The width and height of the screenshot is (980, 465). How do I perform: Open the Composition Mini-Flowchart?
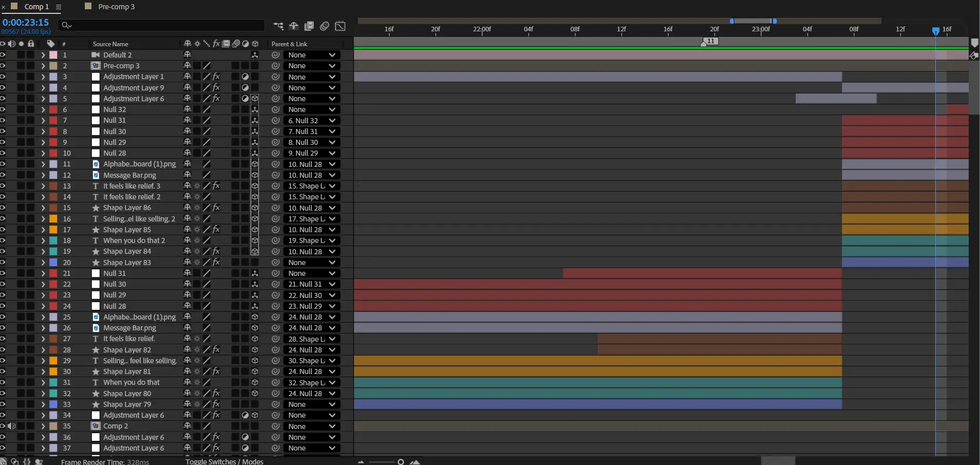(278, 26)
